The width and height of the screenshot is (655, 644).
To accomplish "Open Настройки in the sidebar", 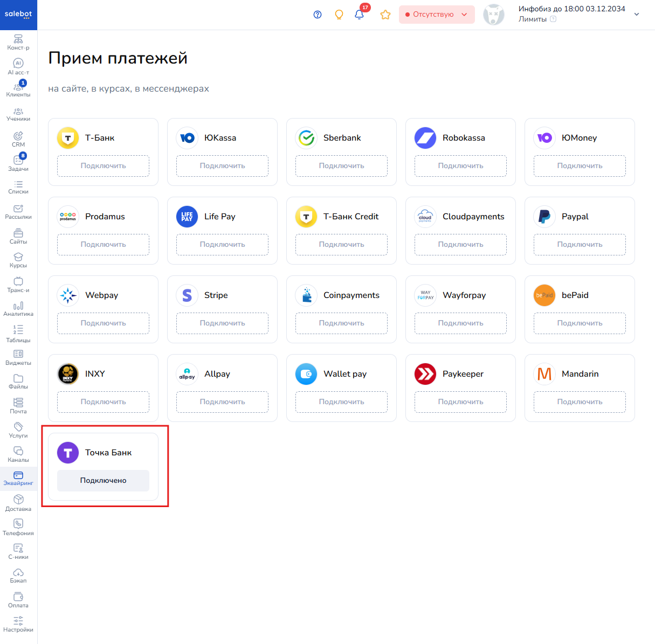I will (18, 624).
